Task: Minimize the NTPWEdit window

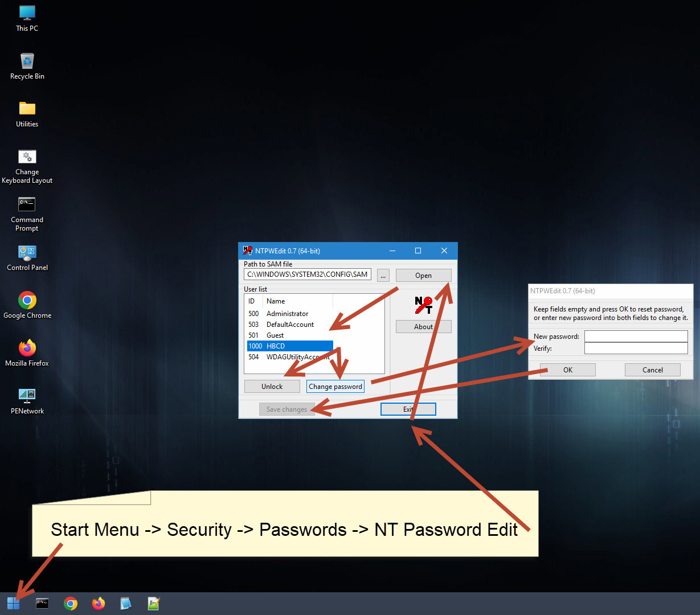Action: coord(392,251)
